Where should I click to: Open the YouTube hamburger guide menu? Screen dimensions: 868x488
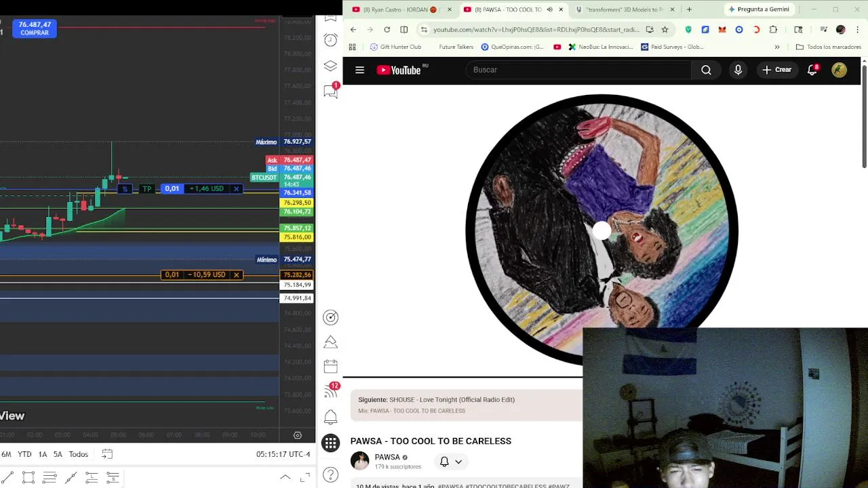tap(360, 70)
